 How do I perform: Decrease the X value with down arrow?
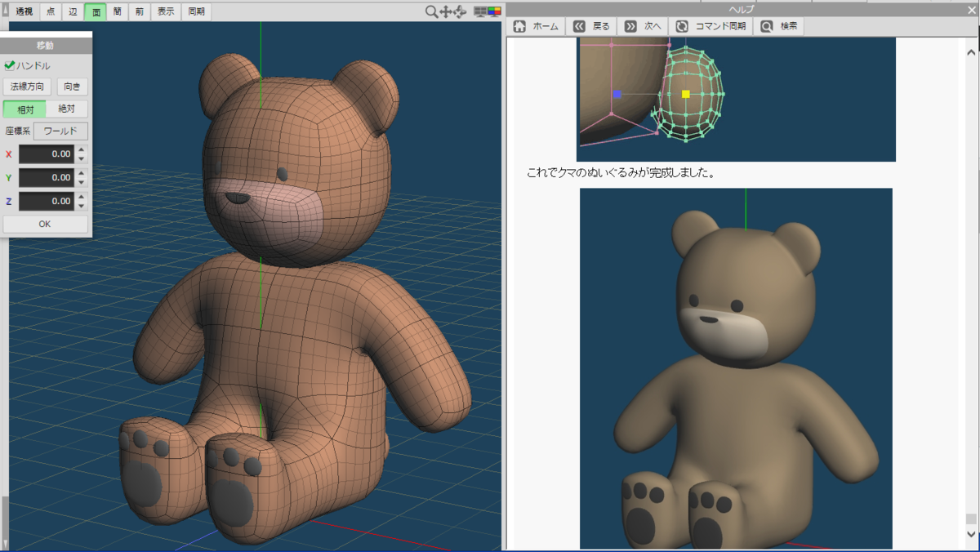tap(82, 158)
